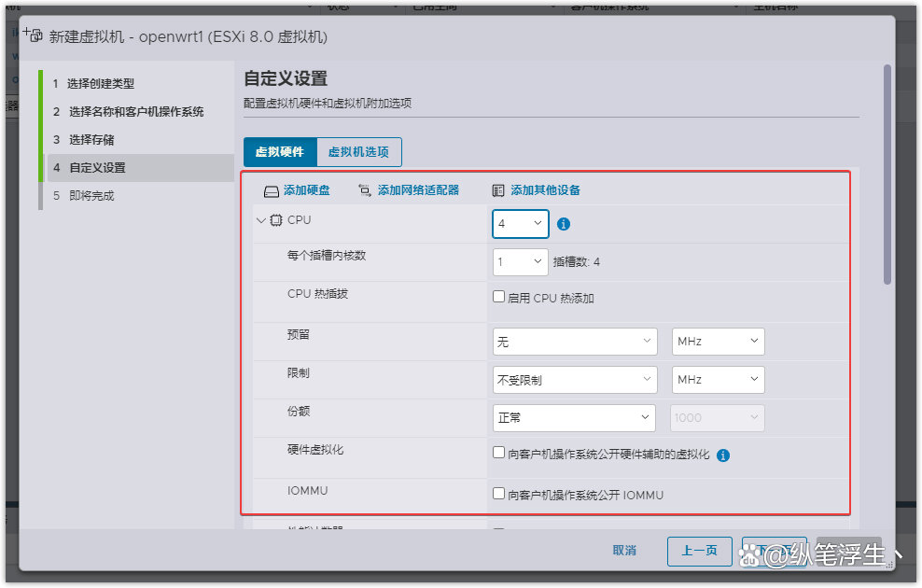Click the 上一页 button
The width and height of the screenshot is (922, 588).
(699, 551)
